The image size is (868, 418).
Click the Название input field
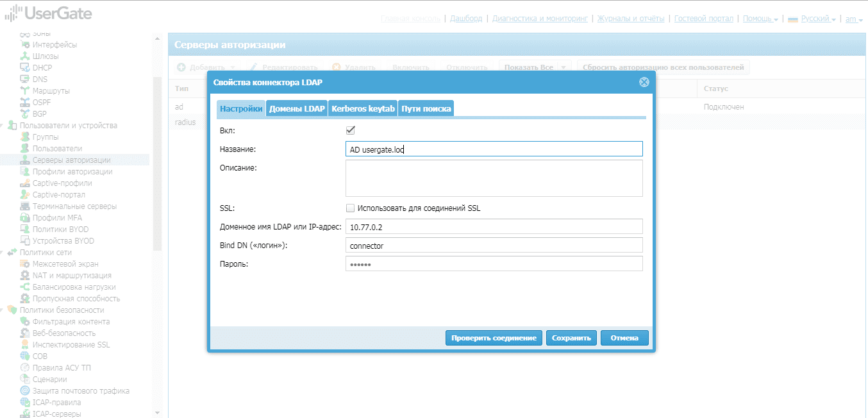[494, 149]
